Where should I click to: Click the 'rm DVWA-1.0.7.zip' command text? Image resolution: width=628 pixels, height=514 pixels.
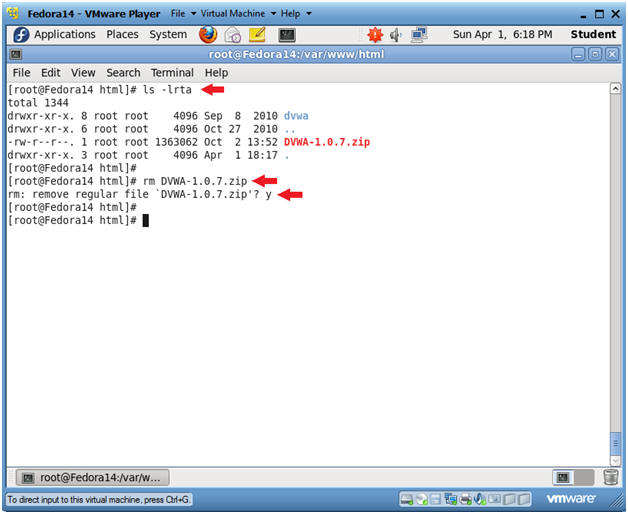[195, 181]
